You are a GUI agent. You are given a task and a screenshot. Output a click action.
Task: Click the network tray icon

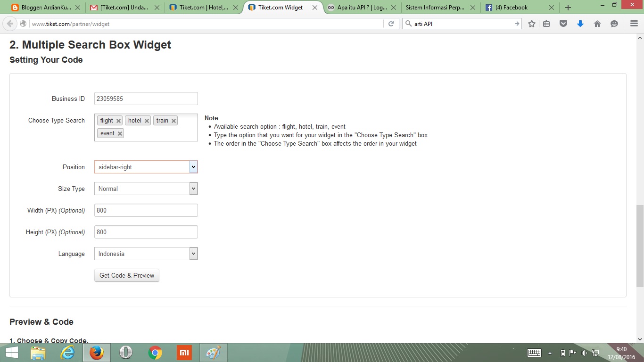(x=595, y=353)
